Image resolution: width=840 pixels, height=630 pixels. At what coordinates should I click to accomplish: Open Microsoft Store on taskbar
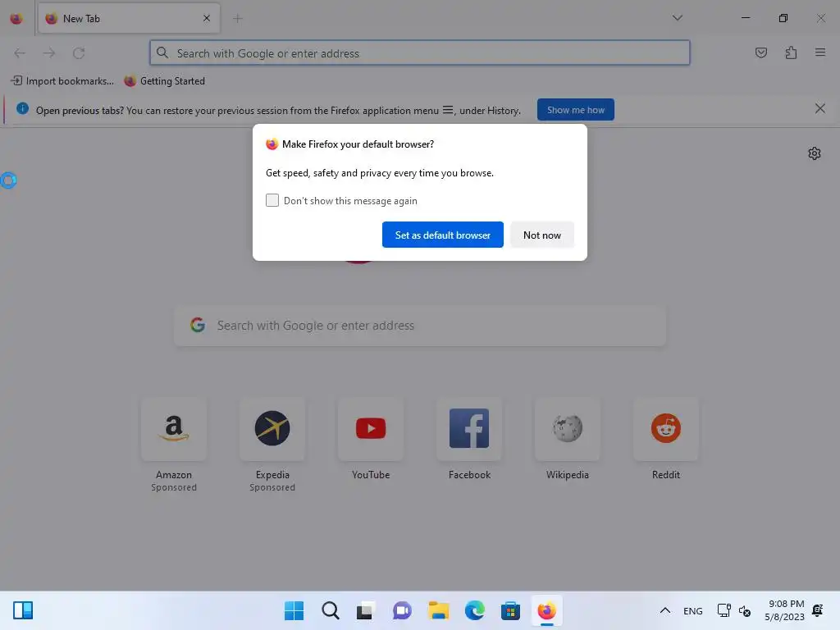point(510,610)
